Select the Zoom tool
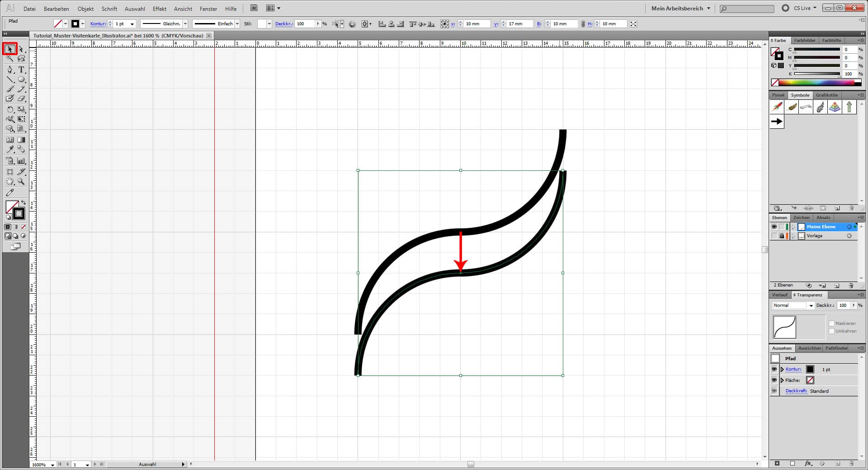868x470 pixels. coord(21,182)
